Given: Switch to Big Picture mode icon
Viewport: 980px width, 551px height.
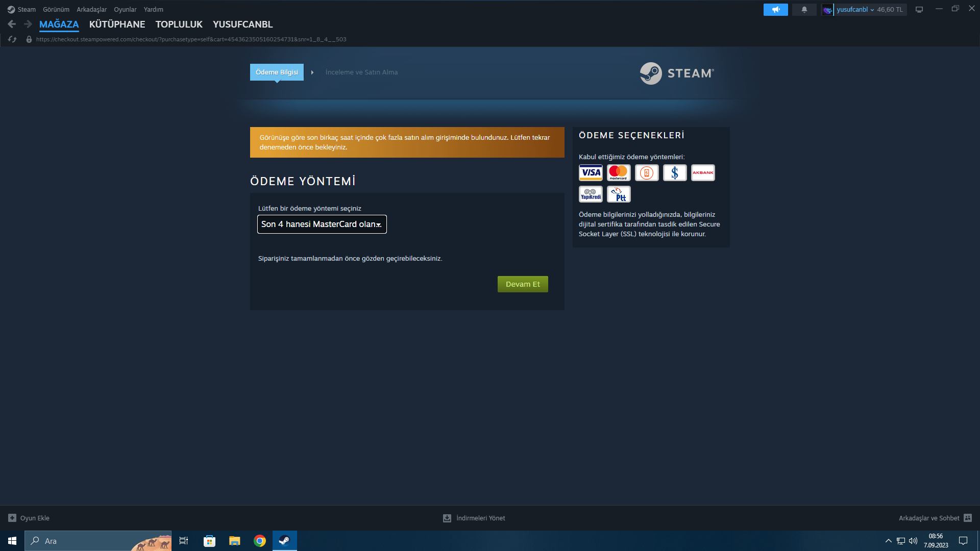Looking at the screenshot, I should click(x=919, y=10).
